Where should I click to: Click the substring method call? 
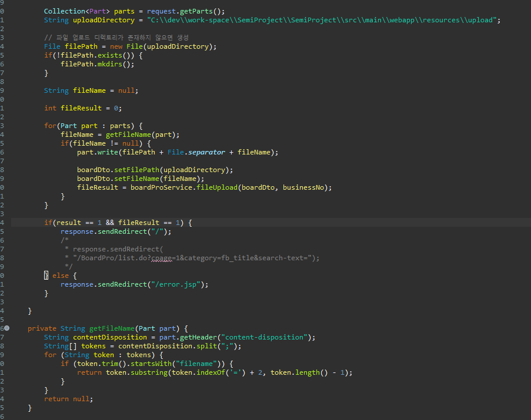149,372
